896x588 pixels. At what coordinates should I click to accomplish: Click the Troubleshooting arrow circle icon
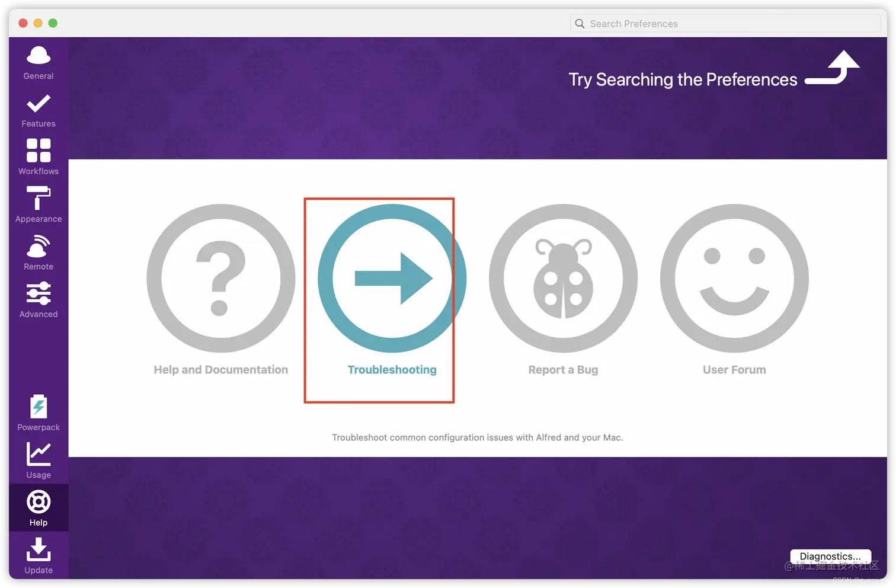[392, 279]
